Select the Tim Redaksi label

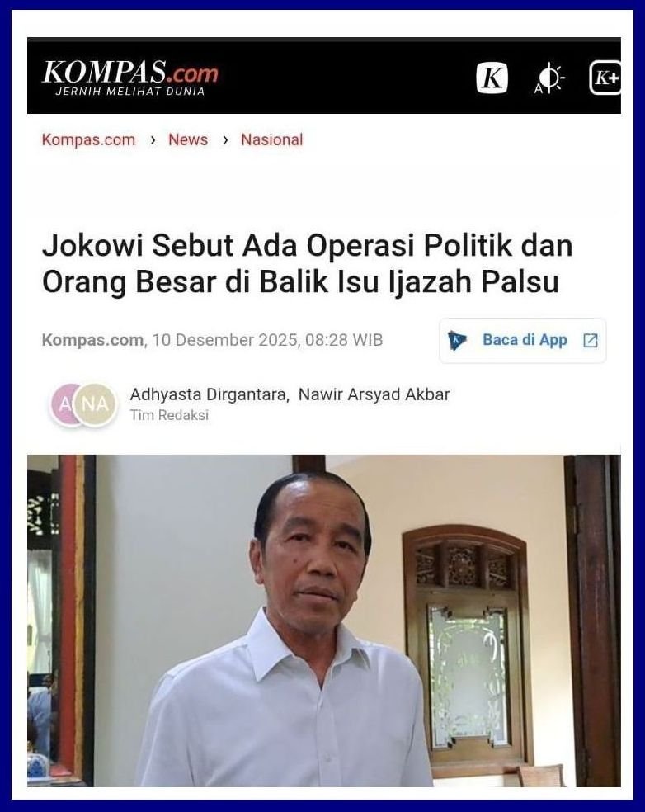coord(169,415)
